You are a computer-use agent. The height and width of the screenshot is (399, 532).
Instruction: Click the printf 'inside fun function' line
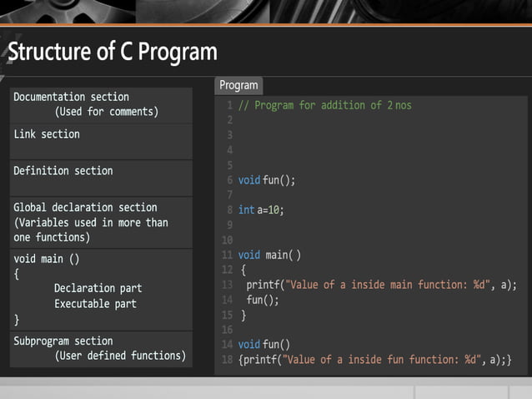click(x=375, y=360)
